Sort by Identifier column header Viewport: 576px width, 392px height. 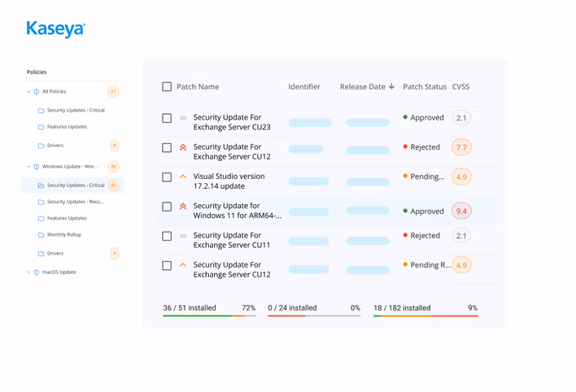(304, 87)
